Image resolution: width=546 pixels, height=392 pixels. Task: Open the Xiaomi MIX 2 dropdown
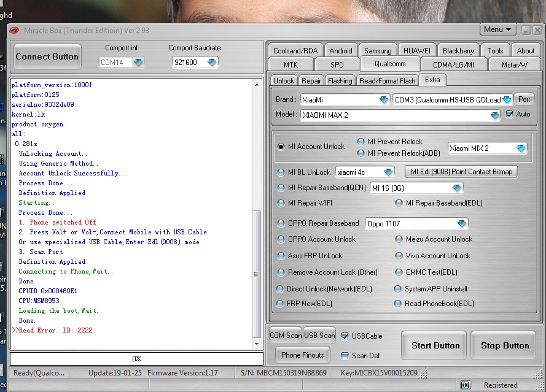(521, 148)
